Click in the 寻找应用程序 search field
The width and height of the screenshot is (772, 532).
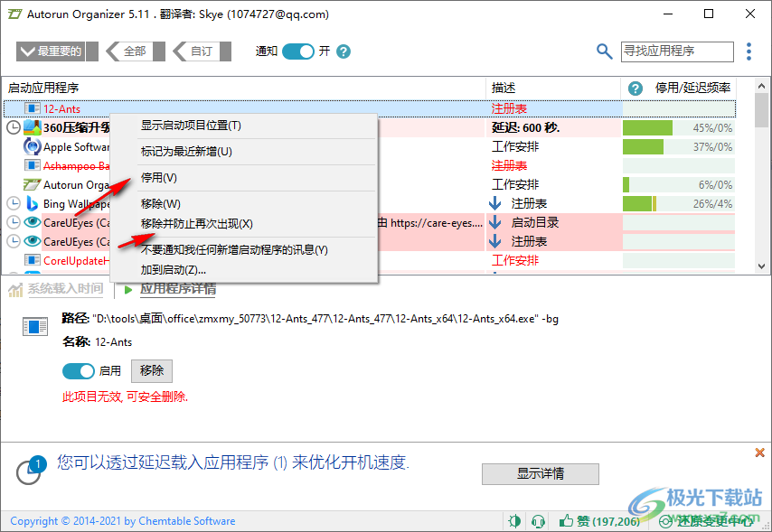click(677, 51)
